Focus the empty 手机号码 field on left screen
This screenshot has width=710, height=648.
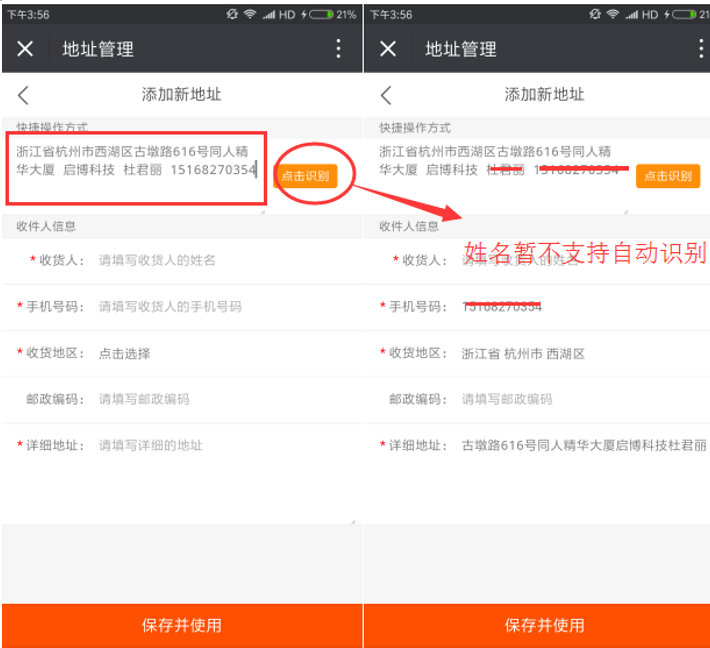[200, 307]
